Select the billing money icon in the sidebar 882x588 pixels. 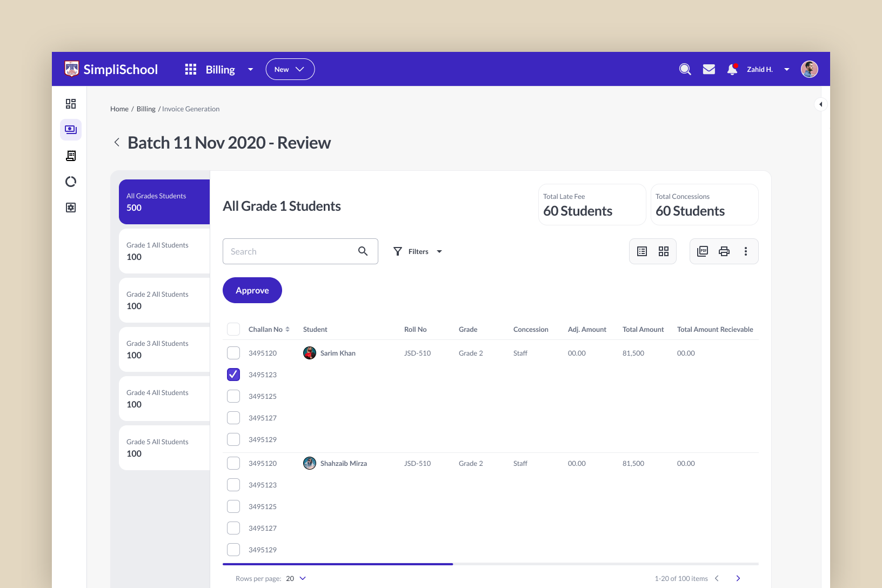pyautogui.click(x=71, y=130)
